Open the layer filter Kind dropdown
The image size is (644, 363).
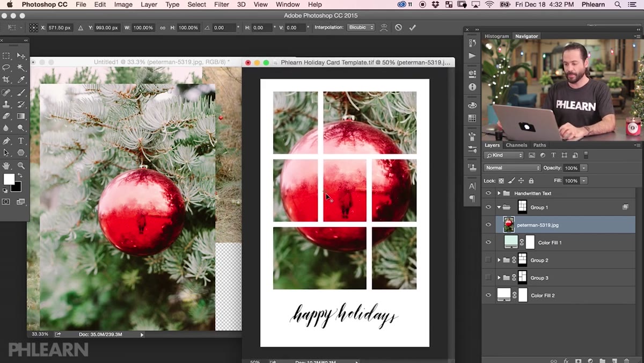point(503,155)
